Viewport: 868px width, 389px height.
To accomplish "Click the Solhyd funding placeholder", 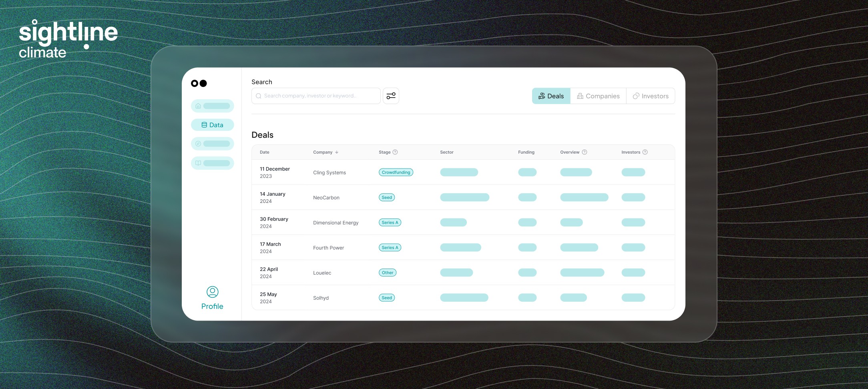I will (527, 298).
